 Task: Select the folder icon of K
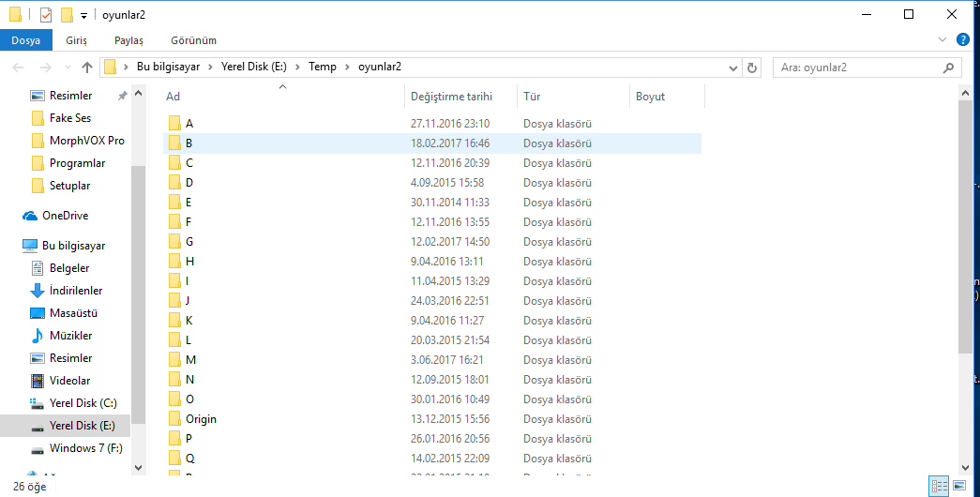(175, 320)
